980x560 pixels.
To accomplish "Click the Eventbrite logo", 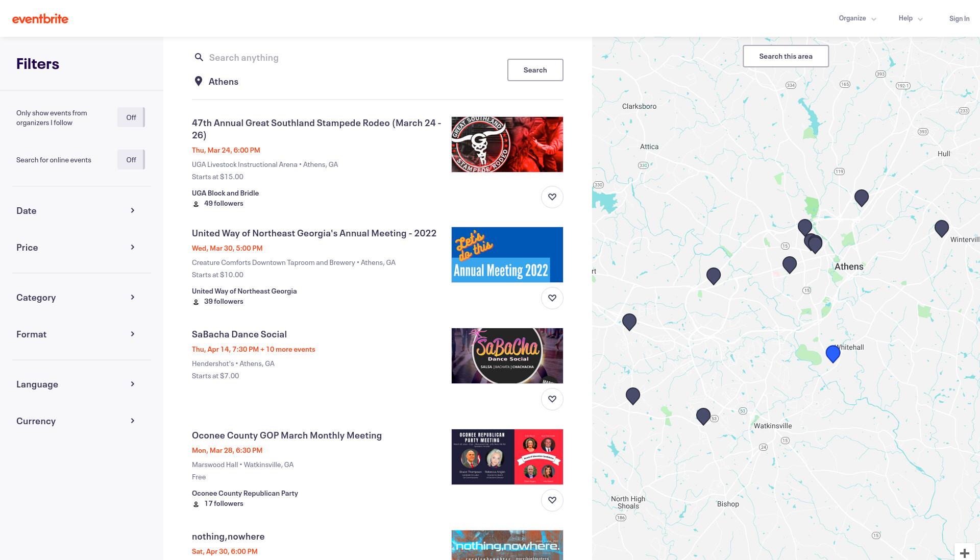I will 40,19.
